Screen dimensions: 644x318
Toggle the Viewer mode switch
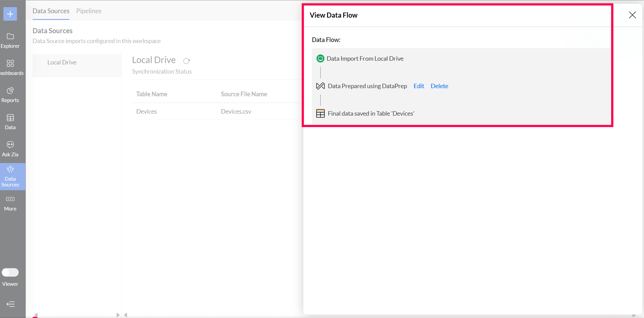(x=10, y=272)
